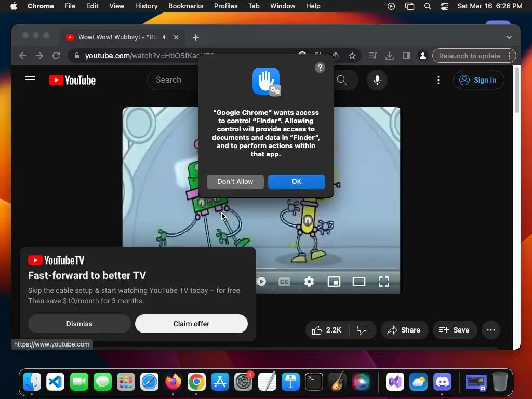Mute tab audio via speaker icon
The width and height of the screenshot is (532, 399).
[x=165, y=37]
